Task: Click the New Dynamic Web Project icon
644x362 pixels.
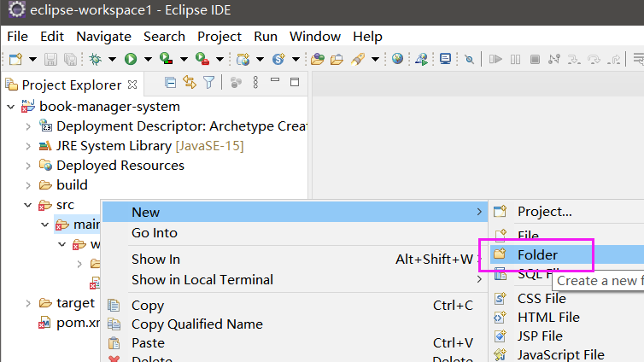Action: coord(243,59)
